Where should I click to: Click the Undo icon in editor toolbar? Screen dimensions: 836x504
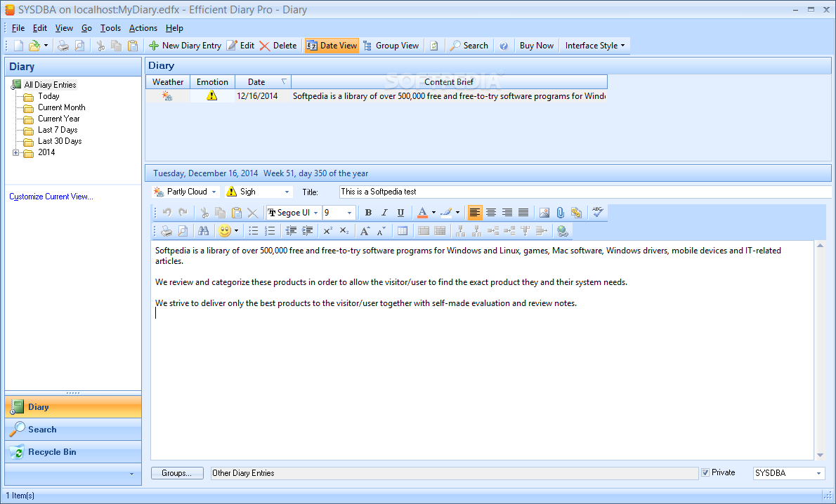click(x=167, y=213)
